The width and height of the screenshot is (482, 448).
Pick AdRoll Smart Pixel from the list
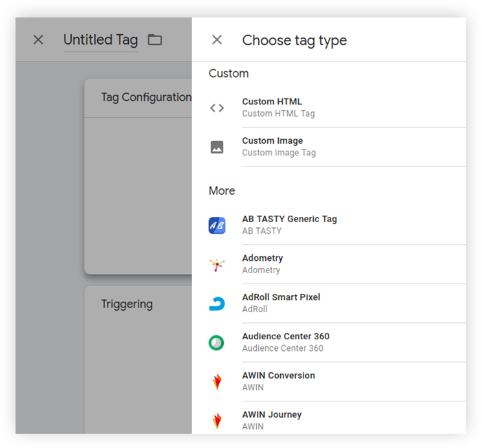point(329,304)
